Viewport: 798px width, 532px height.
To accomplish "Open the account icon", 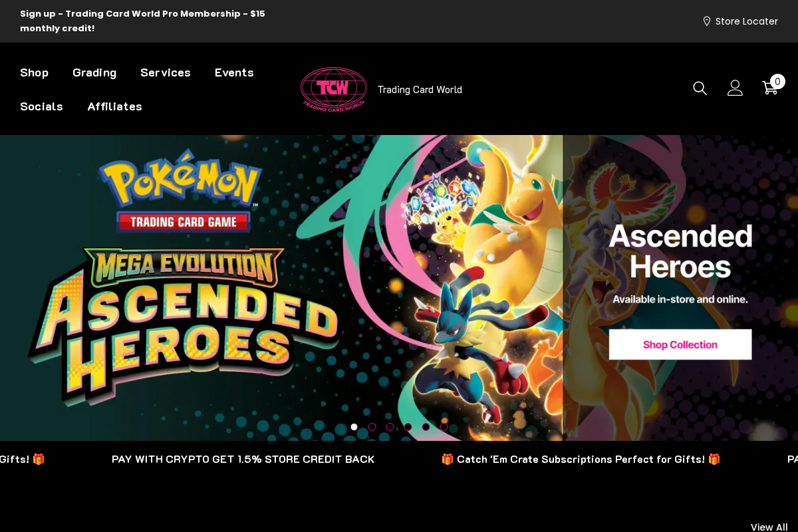I will [735, 88].
